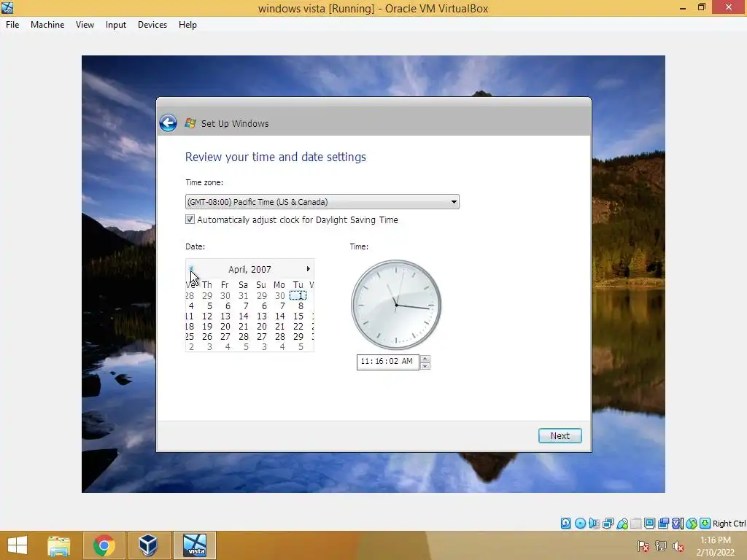747x560 pixels.
Task: Expand the Time zone dropdown
Action: [454, 202]
